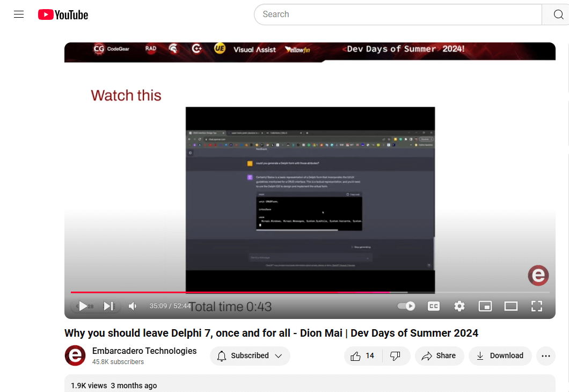This screenshot has height=392, width=569.
Task: Click the magnifier search button
Action: [558, 14]
